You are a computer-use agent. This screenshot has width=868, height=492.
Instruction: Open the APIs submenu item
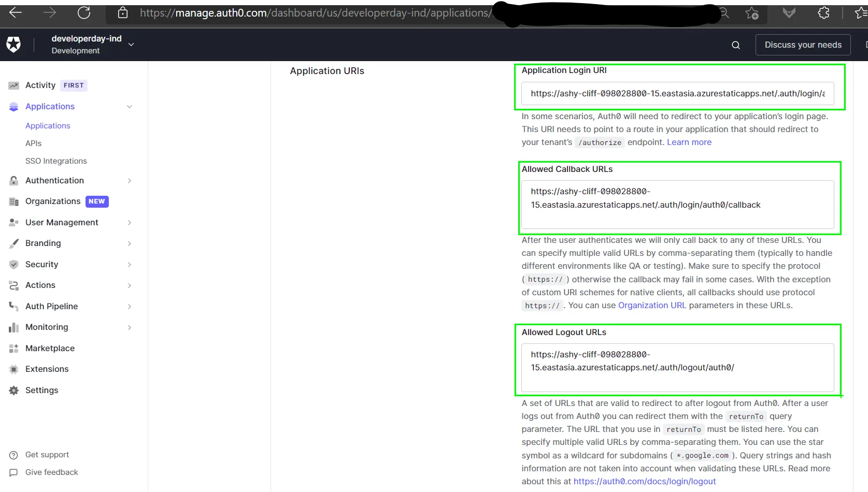pyautogui.click(x=34, y=143)
